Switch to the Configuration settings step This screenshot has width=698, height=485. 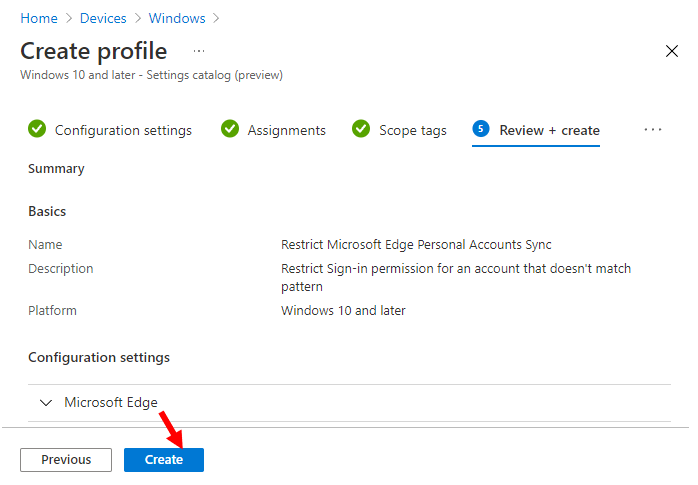(123, 130)
